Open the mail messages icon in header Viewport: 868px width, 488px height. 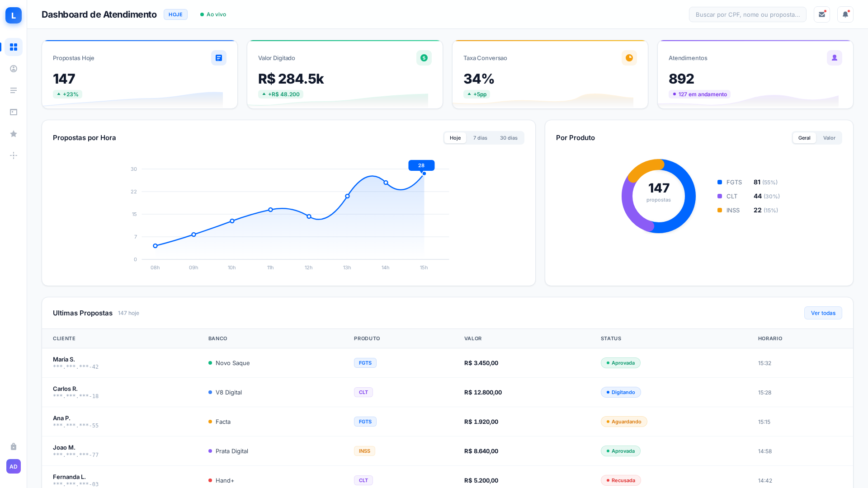click(821, 14)
